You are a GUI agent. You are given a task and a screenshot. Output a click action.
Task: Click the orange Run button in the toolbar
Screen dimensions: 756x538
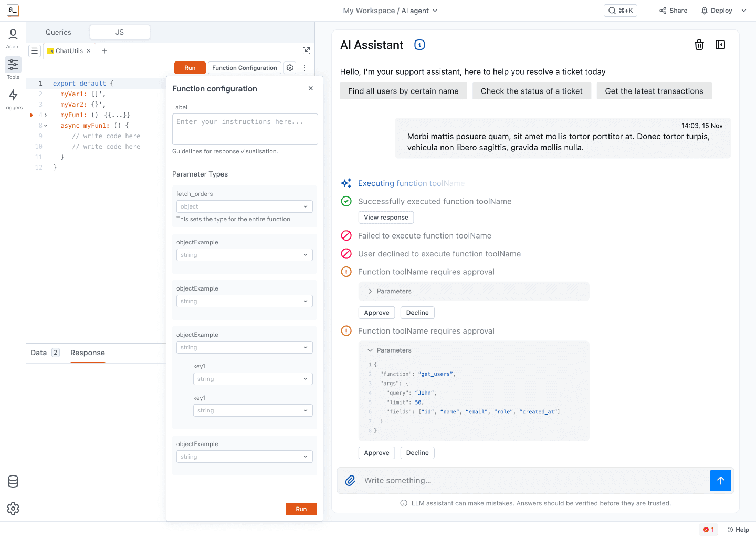click(x=190, y=68)
